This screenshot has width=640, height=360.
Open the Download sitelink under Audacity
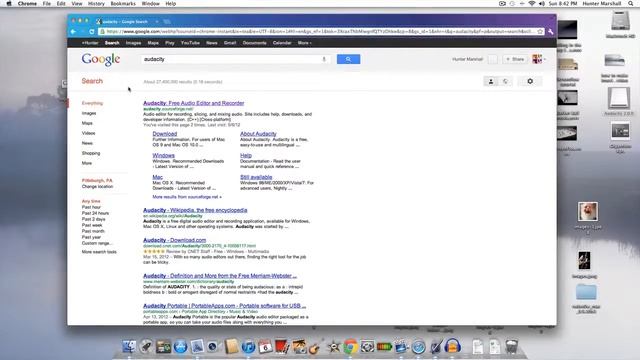point(164,134)
